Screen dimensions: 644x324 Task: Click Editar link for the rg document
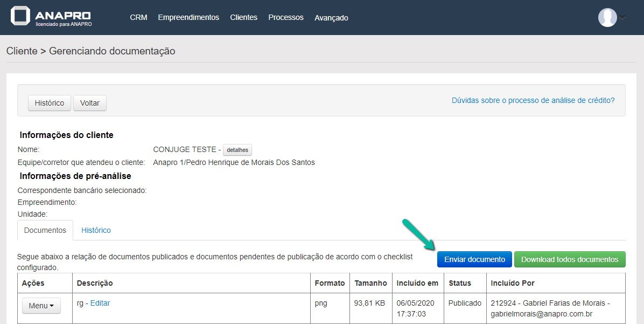click(x=100, y=303)
